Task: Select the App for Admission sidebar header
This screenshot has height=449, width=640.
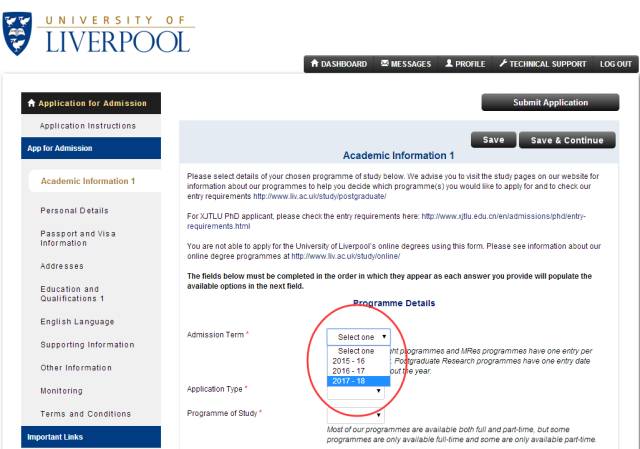Action: tap(91, 148)
